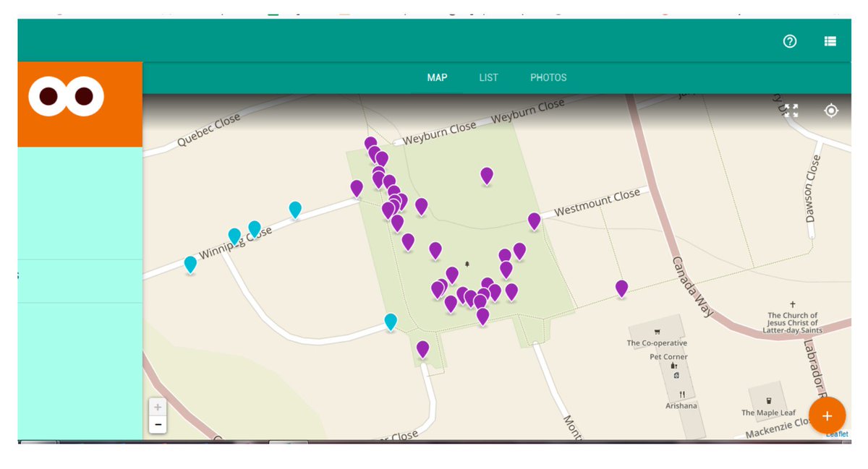Image resolution: width=868 pixels, height=469 pixels.
Task: Open the Leaflet attribution link
Action: (837, 434)
